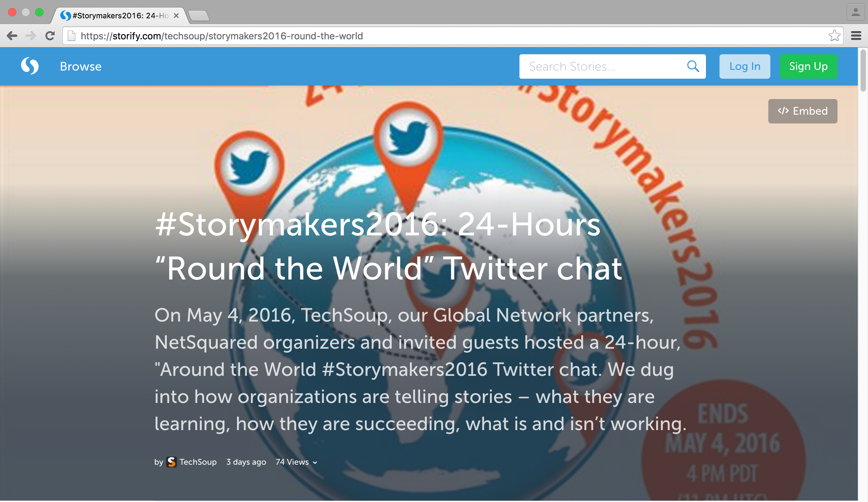Viewport: 868px width, 502px height.
Task: Click the browser forward arrow
Action: click(31, 36)
